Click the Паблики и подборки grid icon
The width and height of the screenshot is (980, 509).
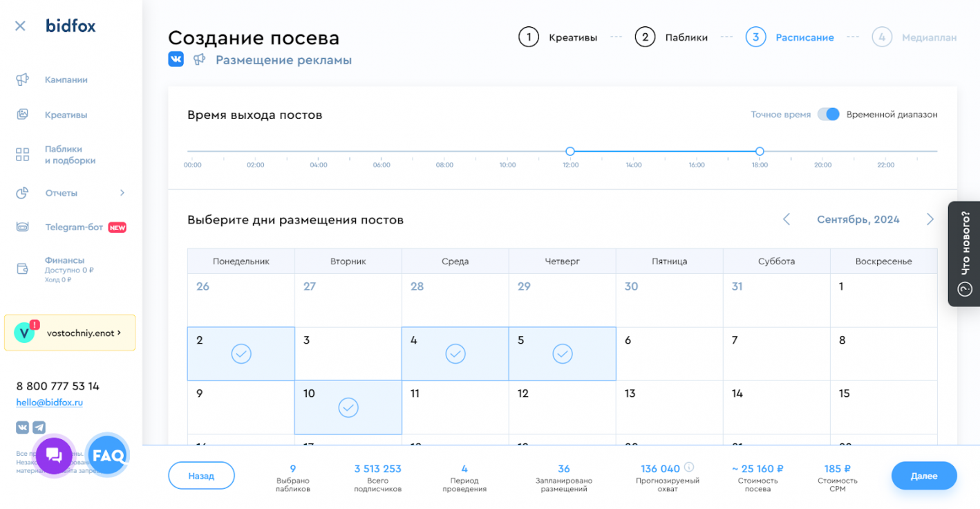click(x=22, y=154)
